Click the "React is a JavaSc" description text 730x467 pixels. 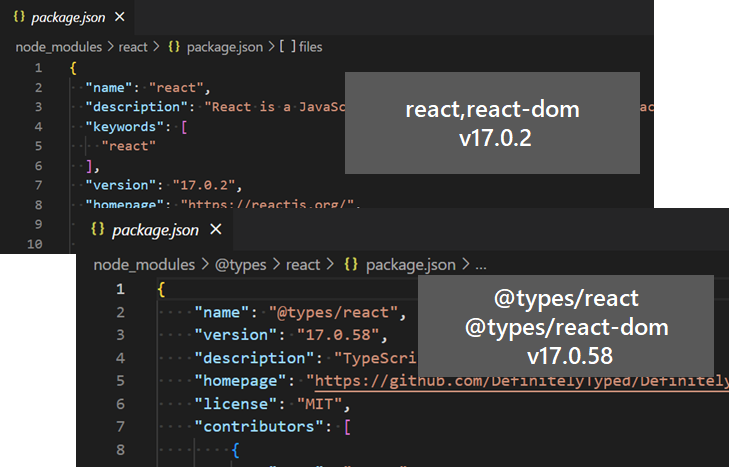pos(275,107)
